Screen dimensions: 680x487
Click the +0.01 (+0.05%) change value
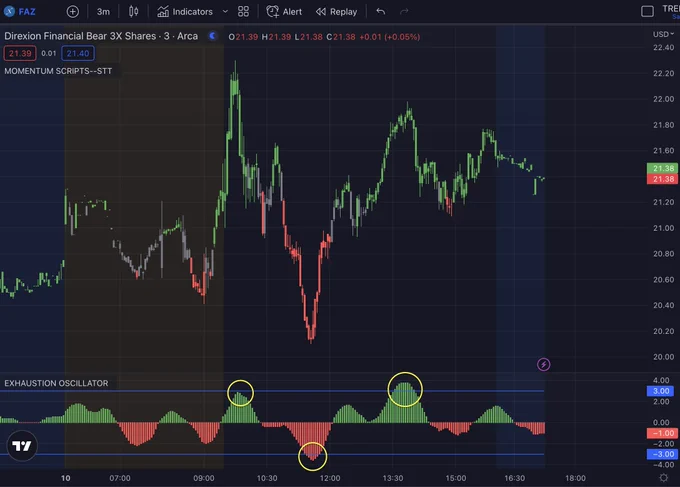point(389,37)
